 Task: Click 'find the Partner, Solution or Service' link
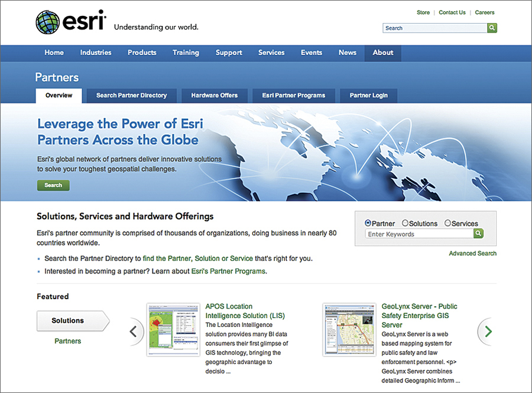pos(198,258)
